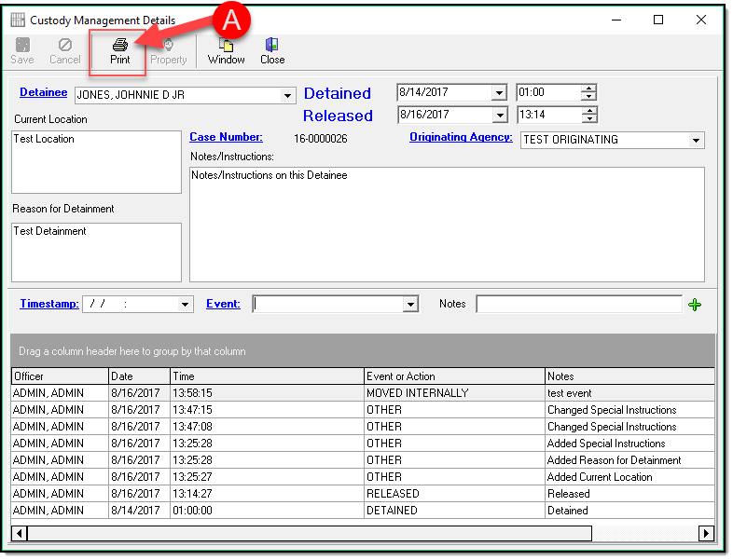733x560 pixels.
Task: Click the Cancel toolbar icon
Action: pos(65,45)
